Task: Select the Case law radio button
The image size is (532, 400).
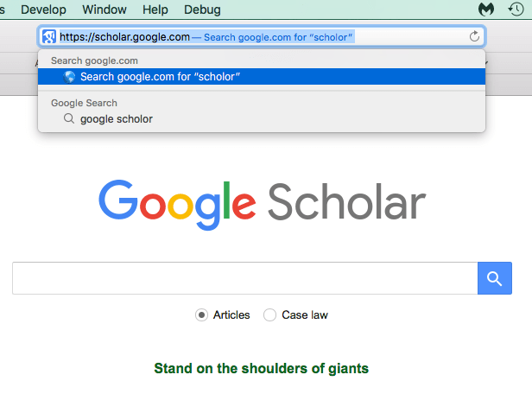Action: click(269, 315)
